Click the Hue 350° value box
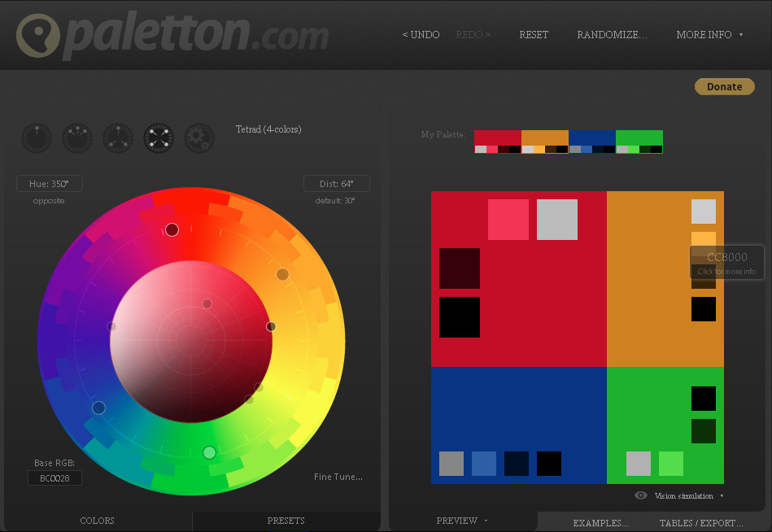The height and width of the screenshot is (532, 772). 50,184
